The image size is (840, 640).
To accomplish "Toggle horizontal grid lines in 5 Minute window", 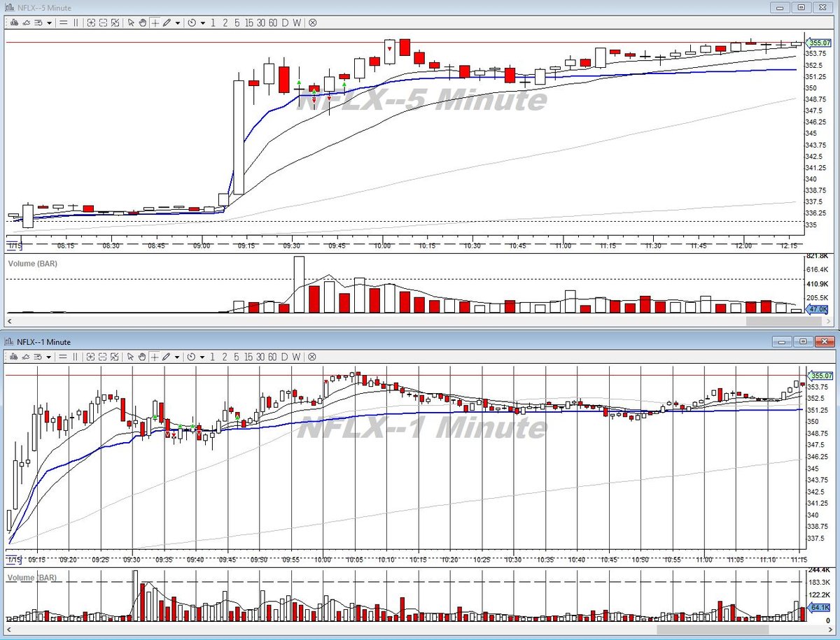I will [x=63, y=22].
